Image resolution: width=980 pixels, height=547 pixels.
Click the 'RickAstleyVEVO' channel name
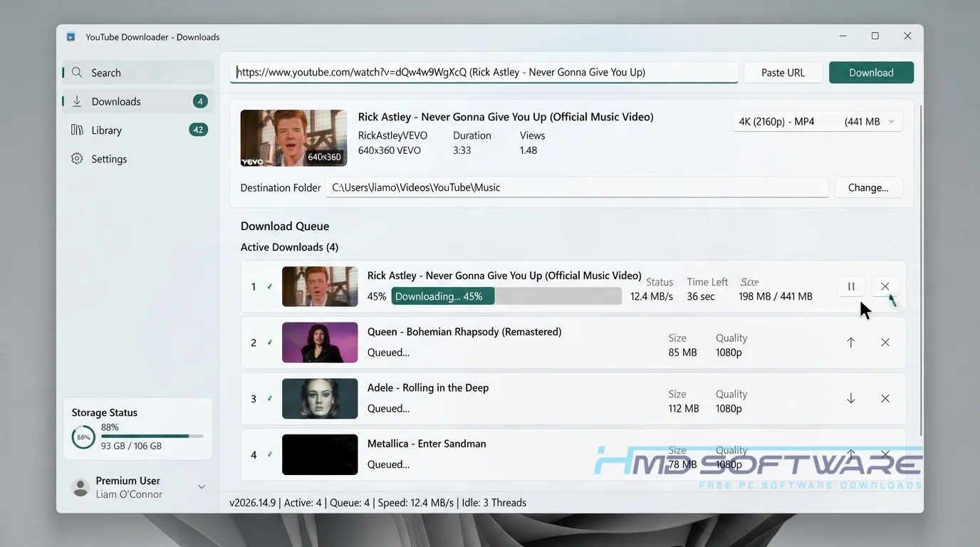tap(392, 135)
